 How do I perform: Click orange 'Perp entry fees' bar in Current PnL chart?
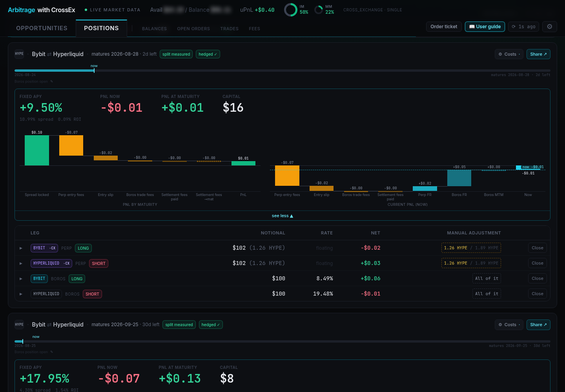tap(287, 176)
